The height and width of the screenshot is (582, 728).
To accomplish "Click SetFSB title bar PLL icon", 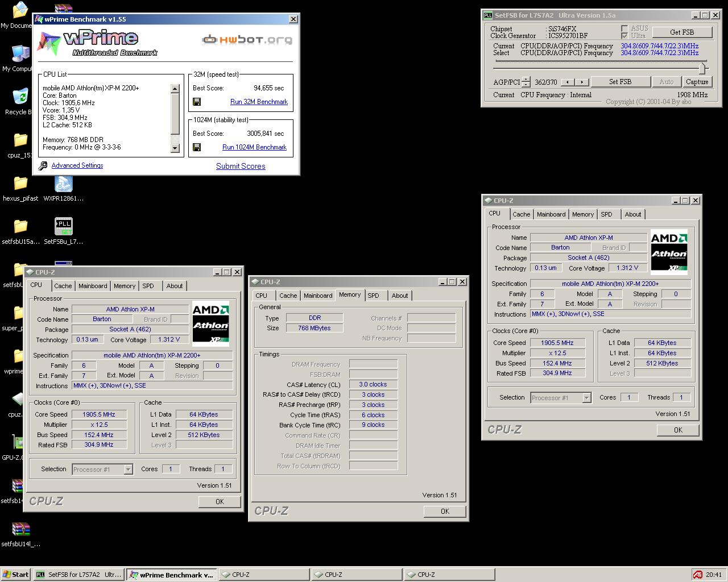I will click(x=487, y=15).
